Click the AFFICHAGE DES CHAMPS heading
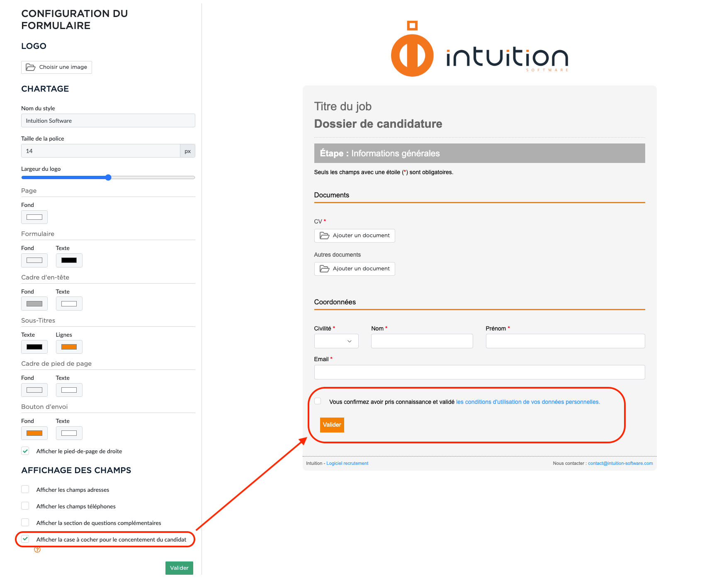 pos(76,470)
